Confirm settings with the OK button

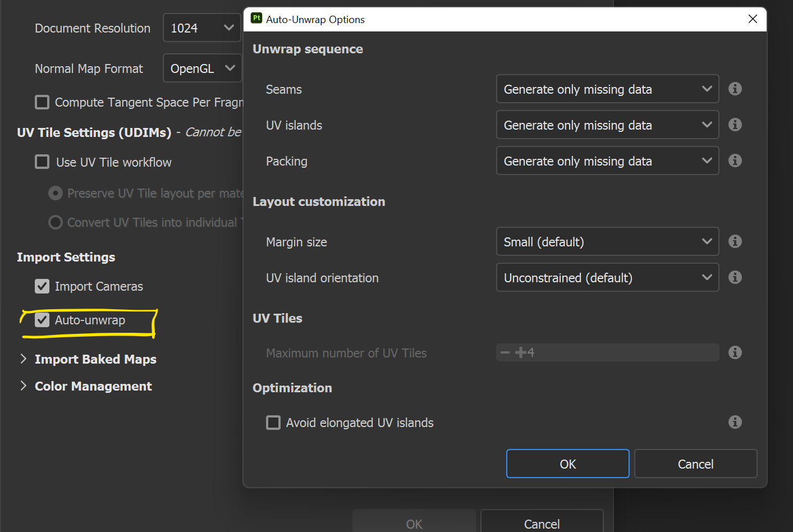coord(567,464)
